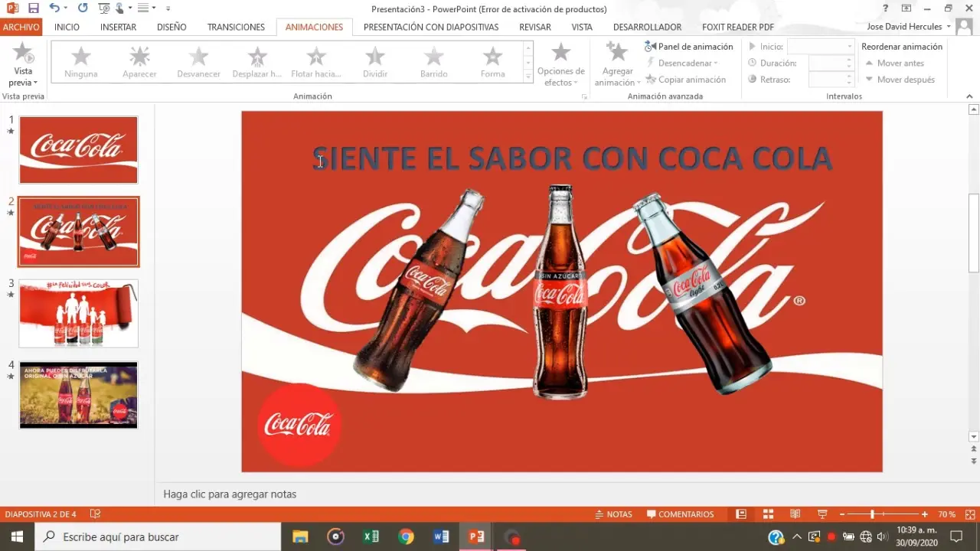Open PowerPoint help question mark
Image resolution: width=980 pixels, height=551 pixels.
tap(886, 8)
